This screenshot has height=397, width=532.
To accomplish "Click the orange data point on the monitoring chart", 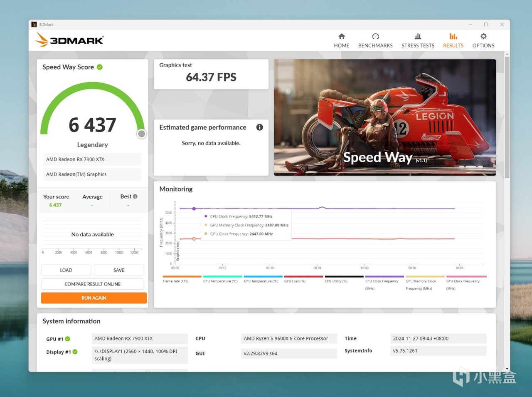I will (194, 239).
